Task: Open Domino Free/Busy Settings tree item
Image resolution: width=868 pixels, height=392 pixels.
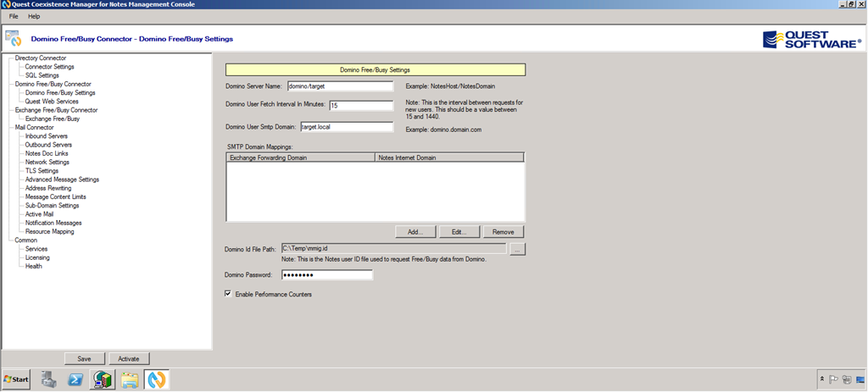Action: 60,93
